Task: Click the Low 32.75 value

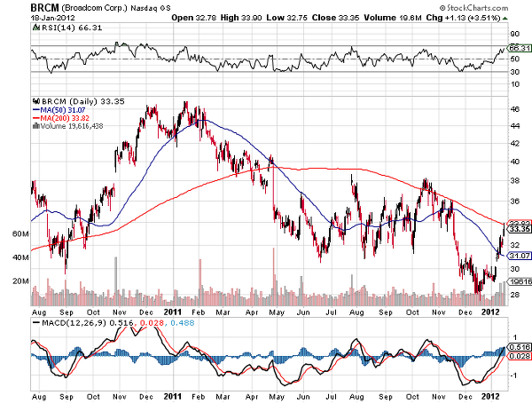Action: 286,18
